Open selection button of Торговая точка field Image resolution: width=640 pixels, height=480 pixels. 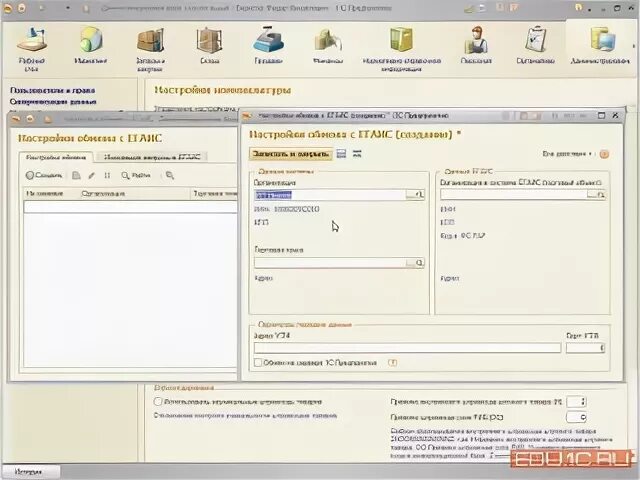pyautogui.click(x=411, y=263)
